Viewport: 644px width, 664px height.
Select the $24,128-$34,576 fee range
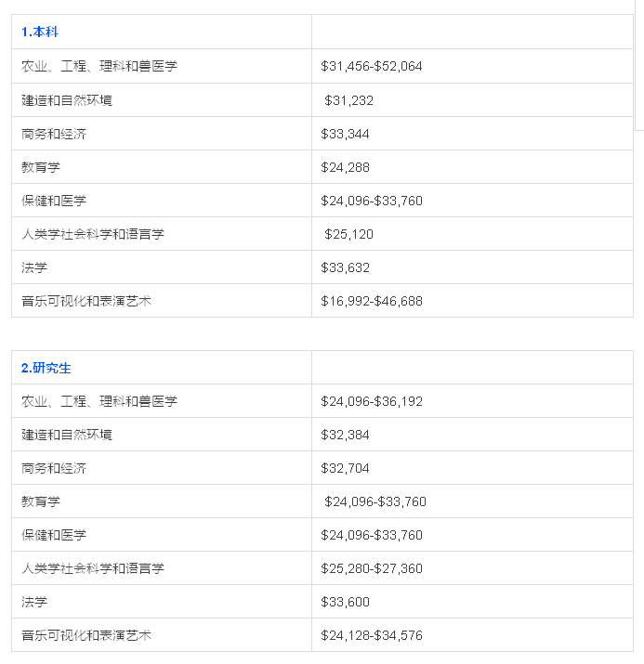click(x=372, y=635)
